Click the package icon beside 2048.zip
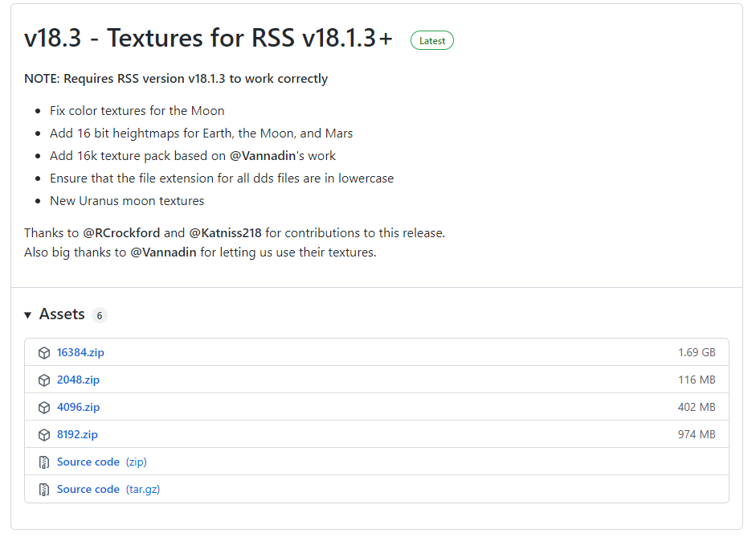This screenshot has width=756, height=546. coord(44,380)
